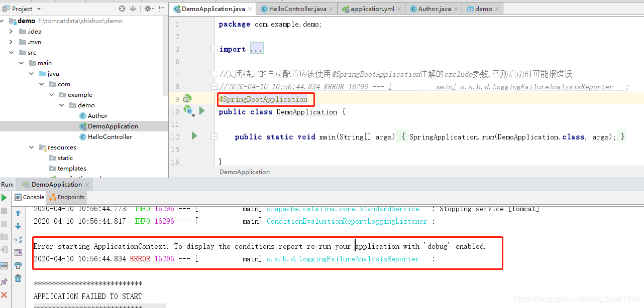The image size is (644, 308).
Task: Fold the comment block at line 7
Action: point(214,74)
